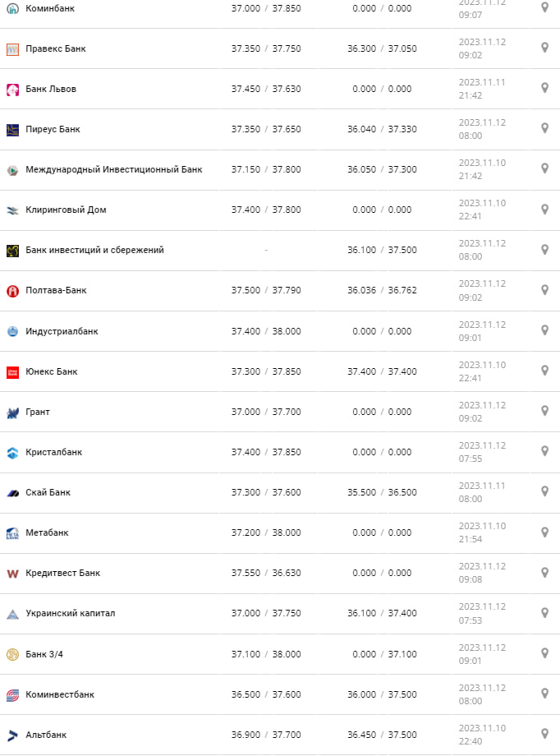Open Украинский капитал bank link
The width and height of the screenshot is (560, 756).
click(x=70, y=613)
